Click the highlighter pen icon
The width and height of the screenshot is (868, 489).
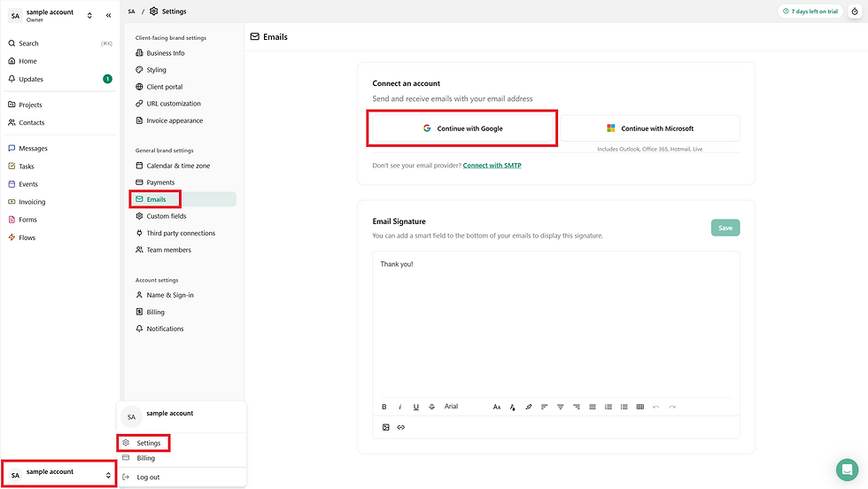pos(529,407)
